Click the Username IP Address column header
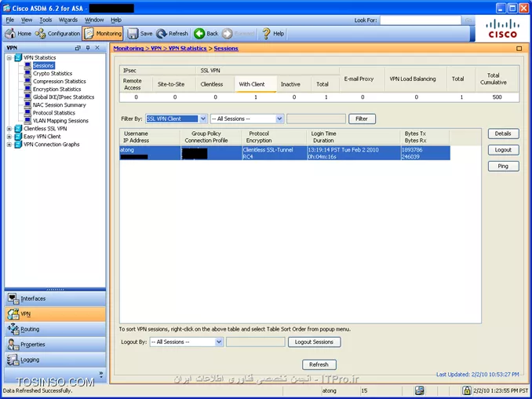 (x=150, y=137)
